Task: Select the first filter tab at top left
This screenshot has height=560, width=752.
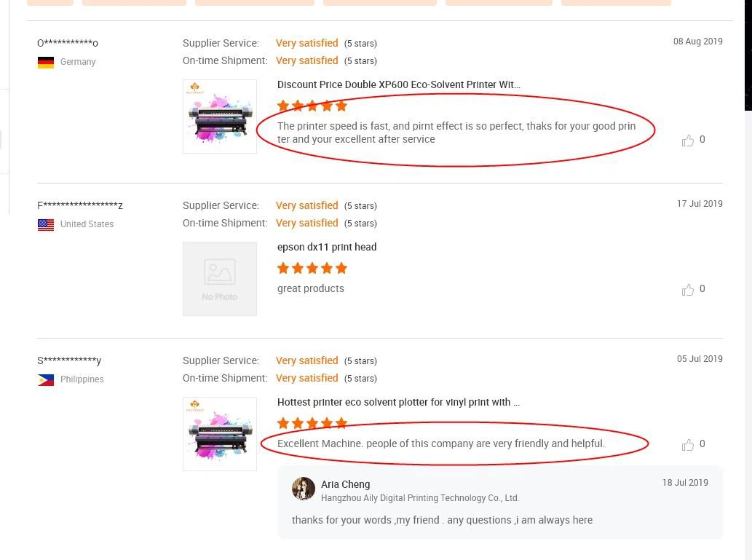Action: 50,2
